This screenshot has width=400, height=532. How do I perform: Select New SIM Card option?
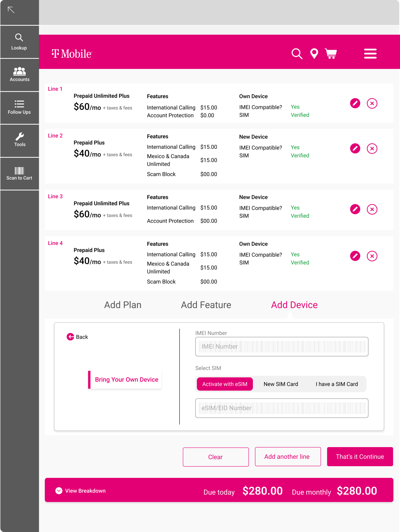(281, 384)
